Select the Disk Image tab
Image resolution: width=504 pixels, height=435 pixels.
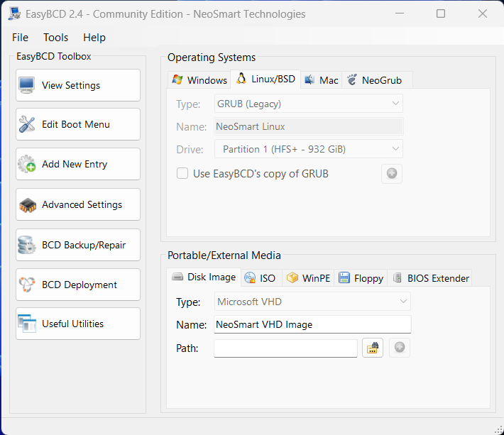[204, 277]
